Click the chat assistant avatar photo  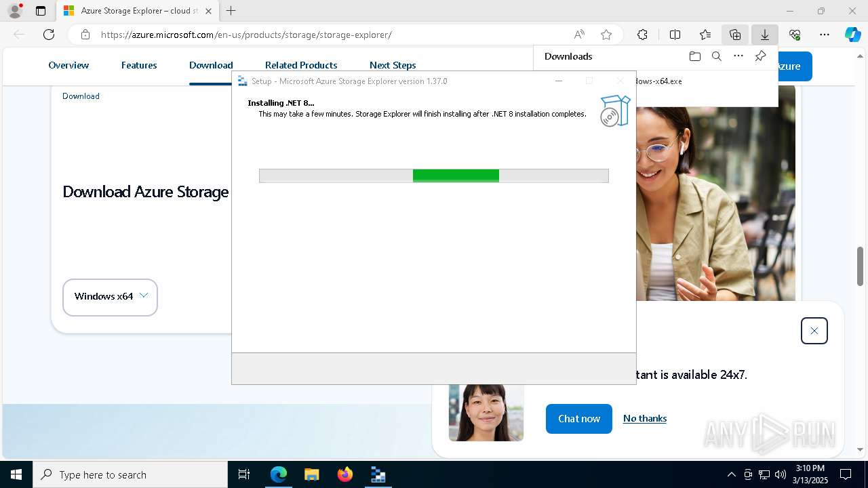point(486,413)
